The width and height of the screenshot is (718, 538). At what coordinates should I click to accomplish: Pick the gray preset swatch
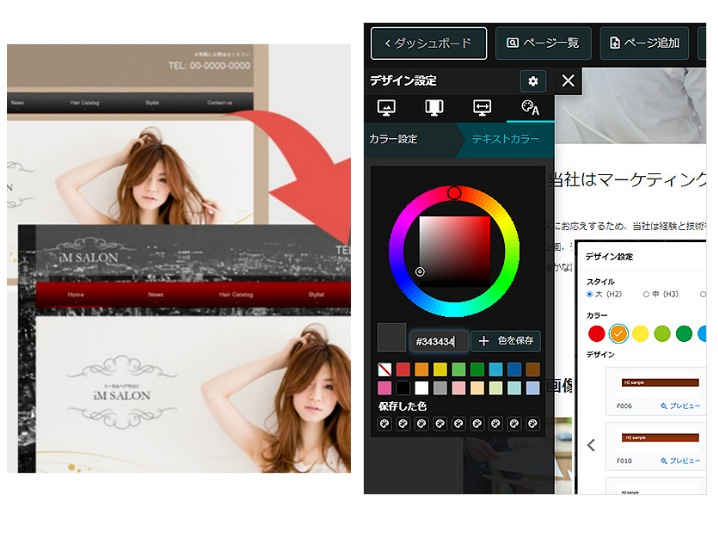[440, 388]
